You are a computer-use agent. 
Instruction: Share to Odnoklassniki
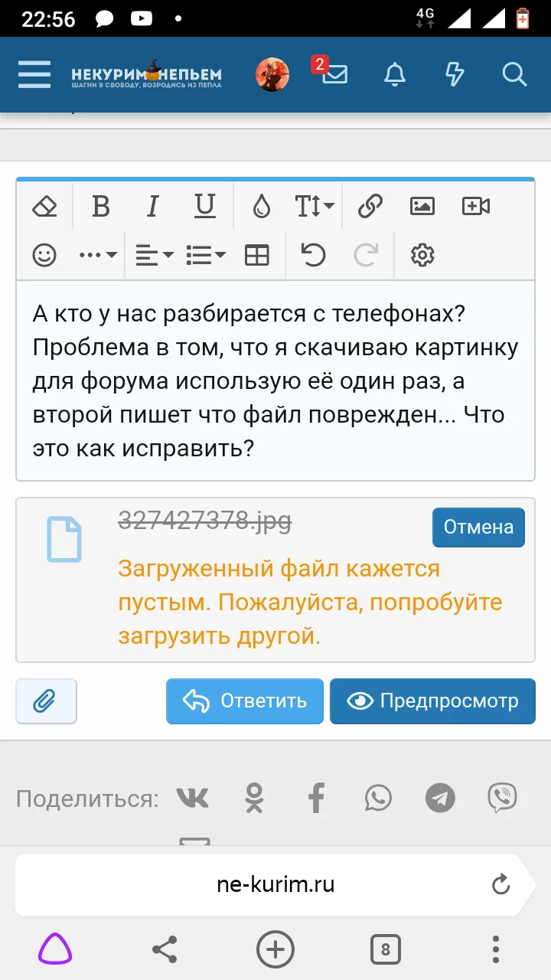(254, 799)
